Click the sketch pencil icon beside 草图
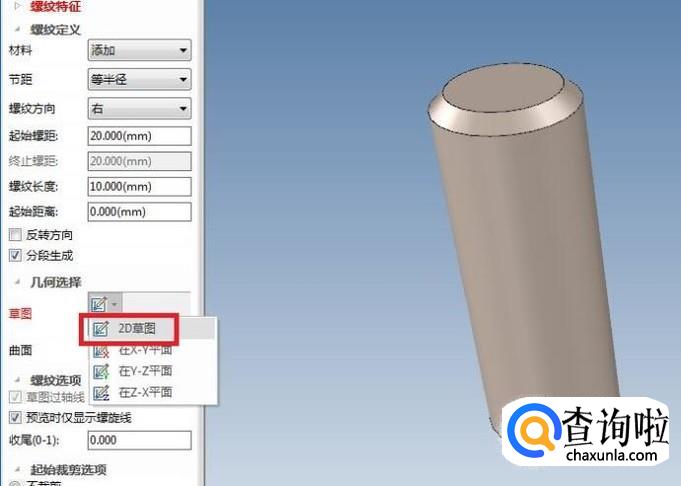 (x=99, y=304)
